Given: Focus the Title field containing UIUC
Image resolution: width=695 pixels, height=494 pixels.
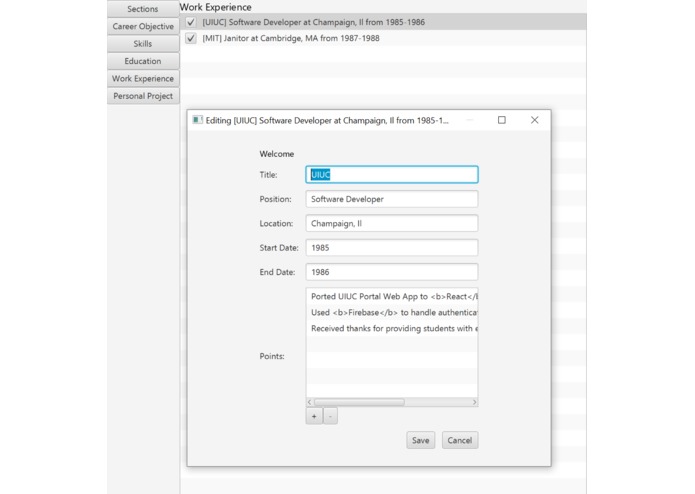Looking at the screenshot, I should [x=392, y=175].
